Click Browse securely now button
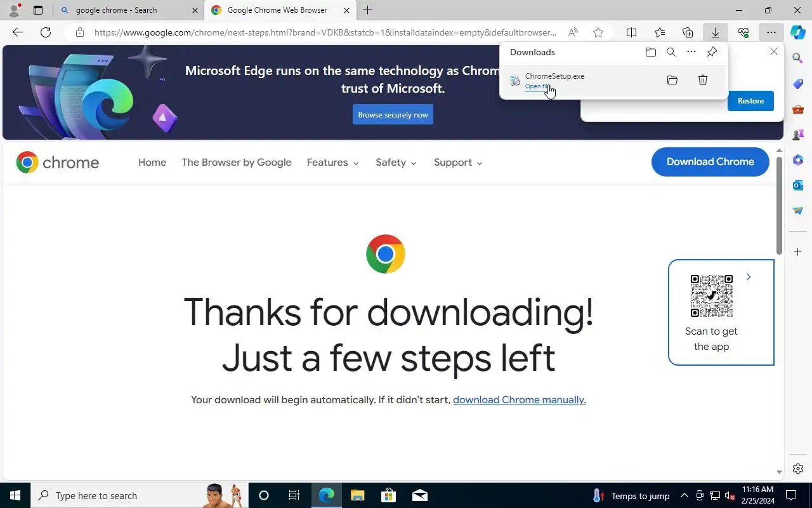This screenshot has height=508, width=812. [393, 115]
